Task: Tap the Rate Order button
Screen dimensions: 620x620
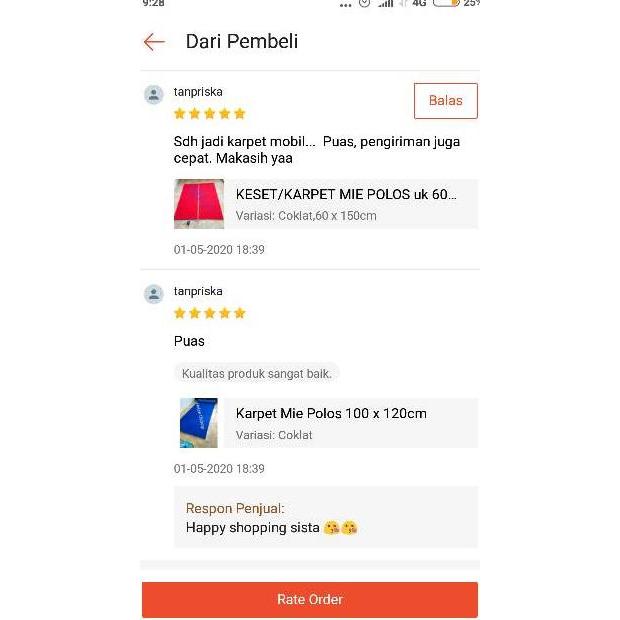Action: [x=310, y=599]
